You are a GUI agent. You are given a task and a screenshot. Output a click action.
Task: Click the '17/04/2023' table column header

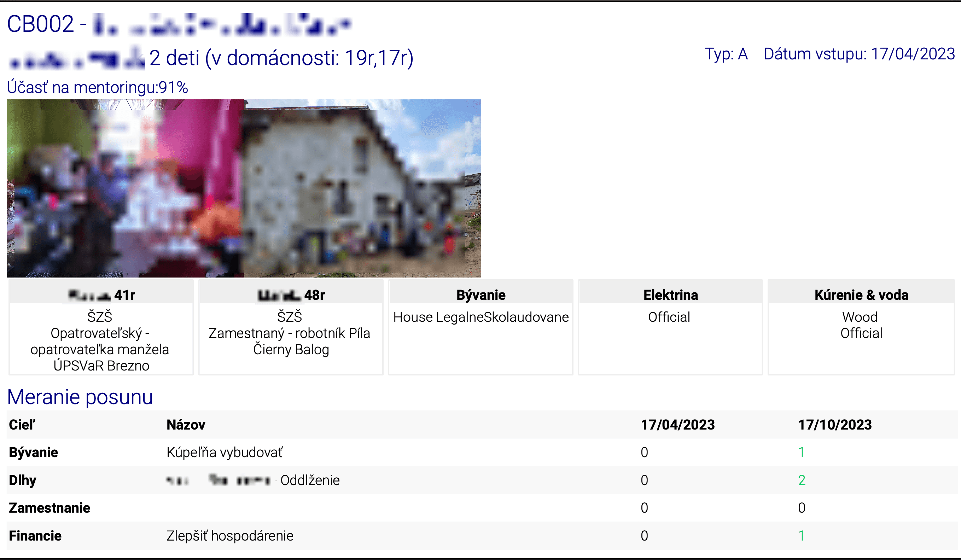pos(678,425)
